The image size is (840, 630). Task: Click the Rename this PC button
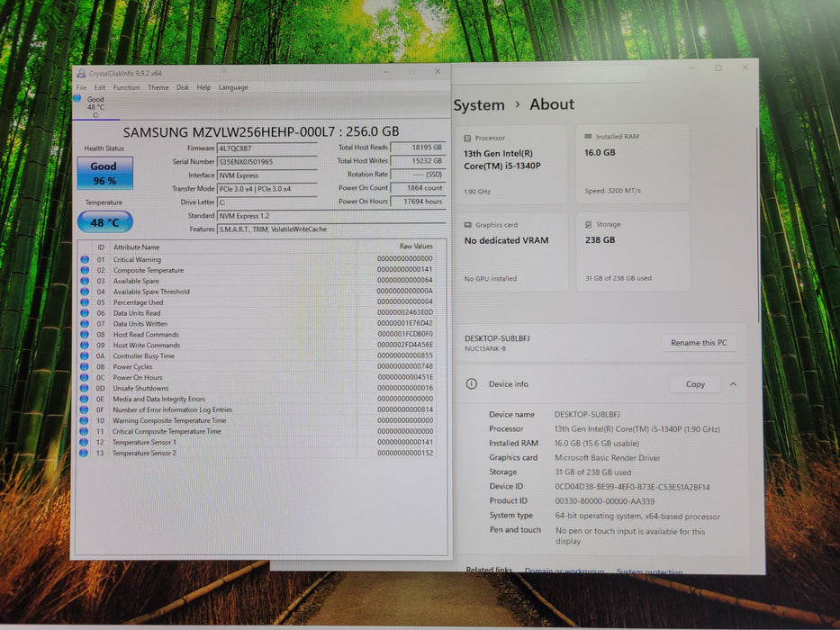point(699,343)
